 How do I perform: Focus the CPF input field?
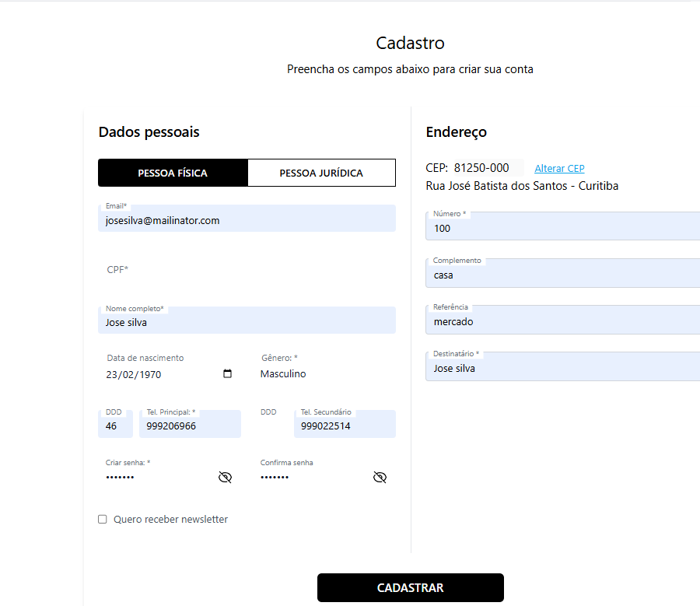[x=247, y=270]
